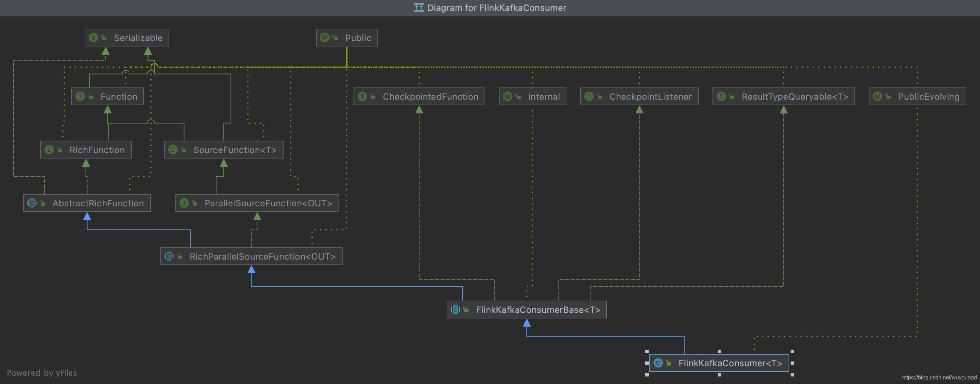980x384 pixels.
Task: Click the annotation icon on Public node
Action: (x=325, y=38)
